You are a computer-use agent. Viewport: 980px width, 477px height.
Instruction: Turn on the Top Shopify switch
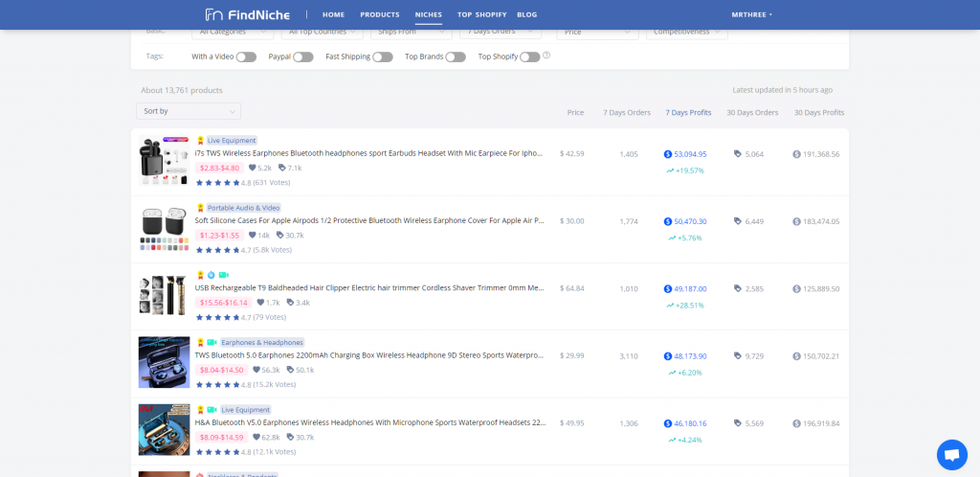coord(529,57)
